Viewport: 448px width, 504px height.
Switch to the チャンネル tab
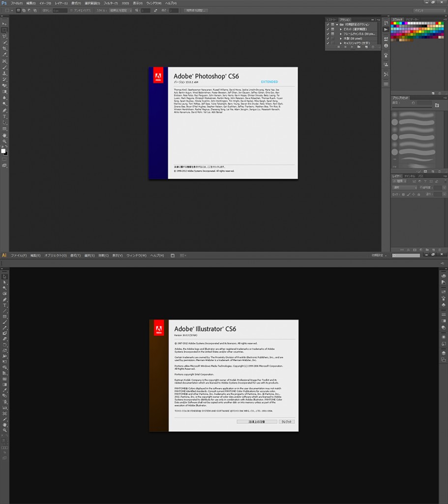pos(410,176)
